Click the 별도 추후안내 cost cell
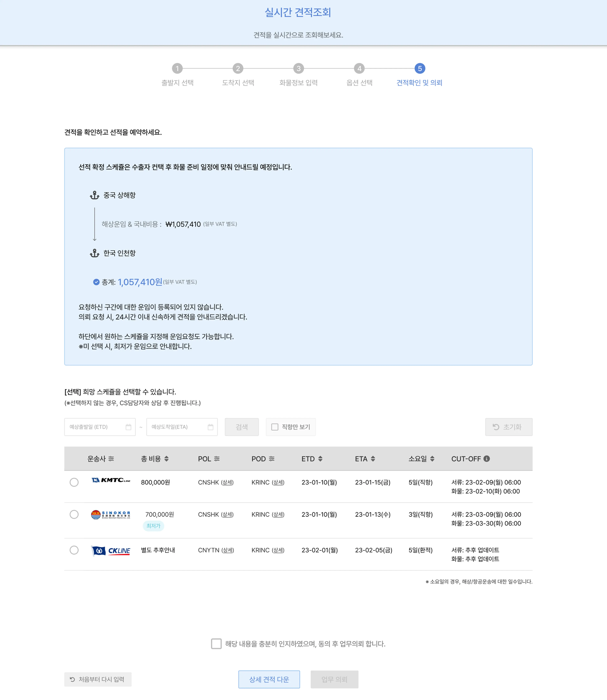This screenshot has height=700, width=607. (x=158, y=550)
